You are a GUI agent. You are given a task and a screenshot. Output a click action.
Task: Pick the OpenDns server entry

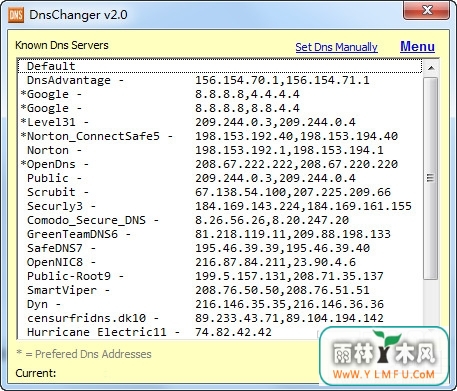[x=220, y=164]
